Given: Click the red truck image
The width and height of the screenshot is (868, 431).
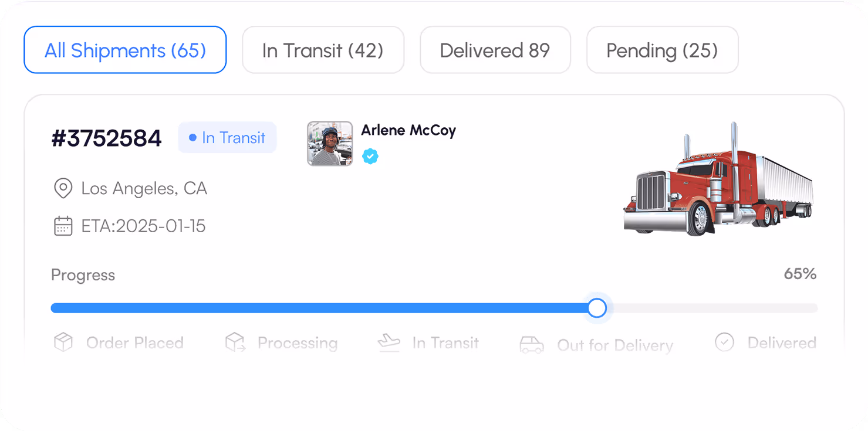Looking at the screenshot, I should [718, 179].
